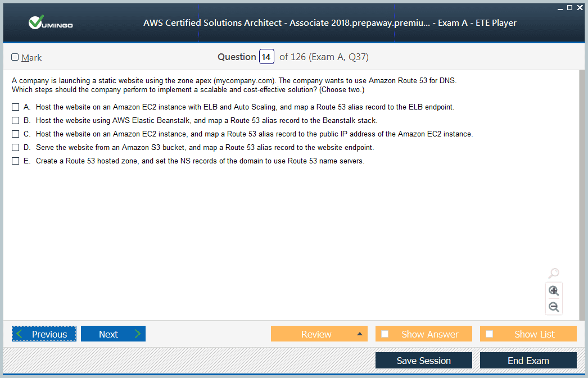The width and height of the screenshot is (588, 378).
Task: Minimize the ETE Player window
Action: pos(560,8)
